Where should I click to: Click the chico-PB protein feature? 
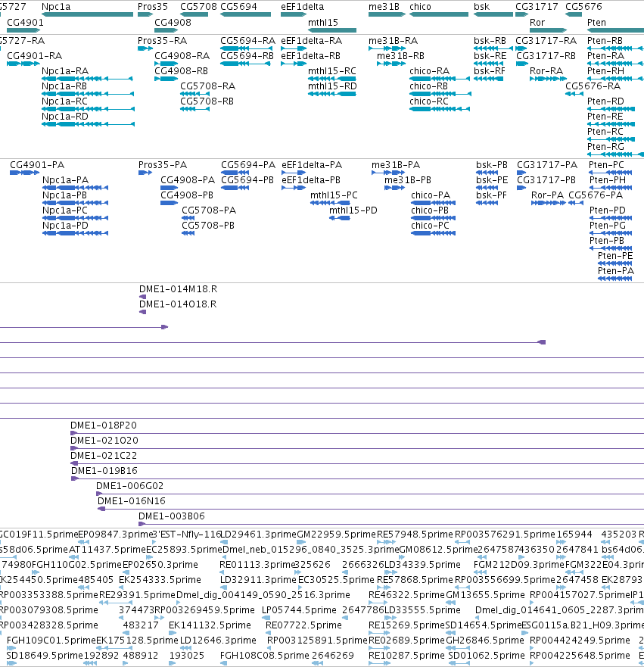[433, 218]
